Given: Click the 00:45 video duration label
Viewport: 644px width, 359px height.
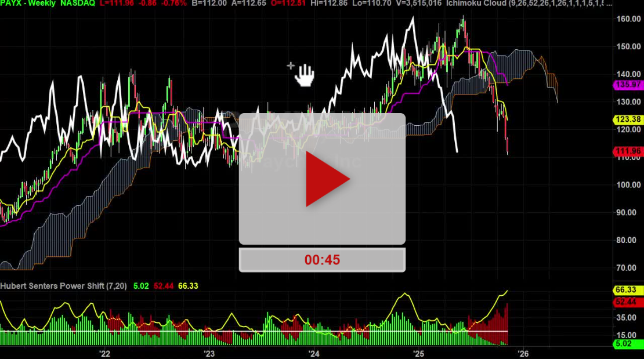Looking at the screenshot, I should pyautogui.click(x=322, y=260).
